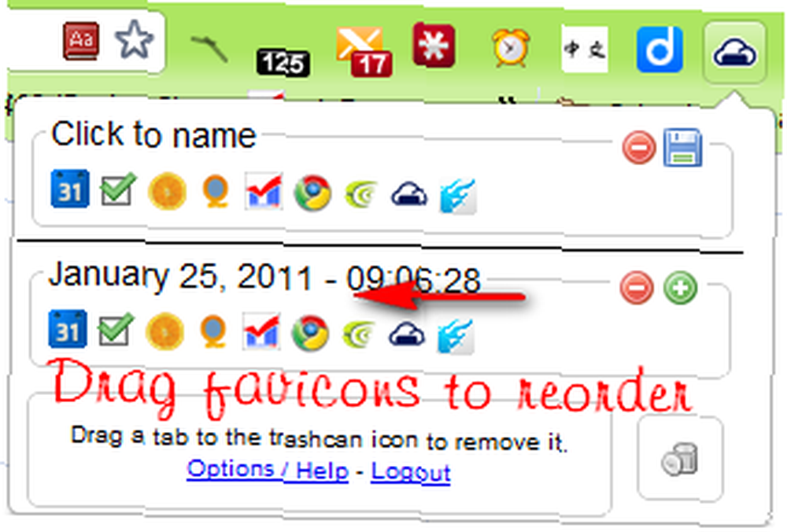Click the alarm clock extension icon
The image size is (787, 532).
tap(511, 48)
